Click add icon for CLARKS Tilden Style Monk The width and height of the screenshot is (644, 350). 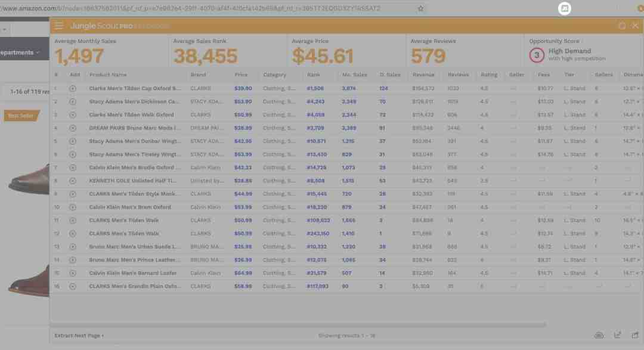pyautogui.click(x=73, y=194)
